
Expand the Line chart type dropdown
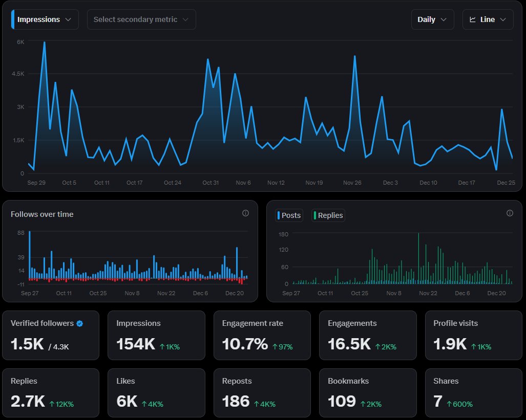[x=488, y=19]
